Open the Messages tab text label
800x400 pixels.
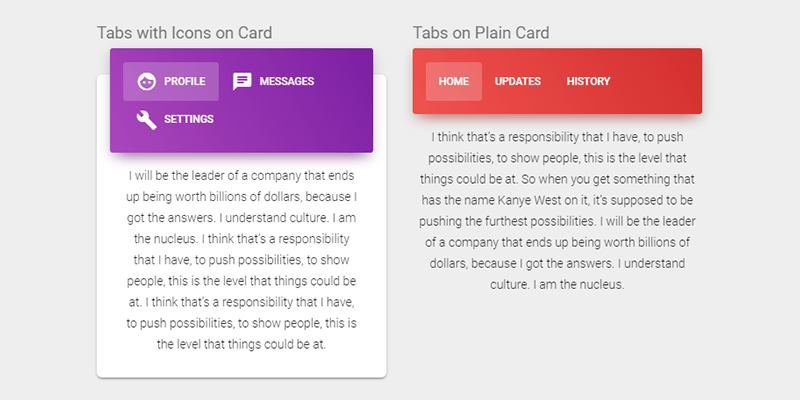286,81
